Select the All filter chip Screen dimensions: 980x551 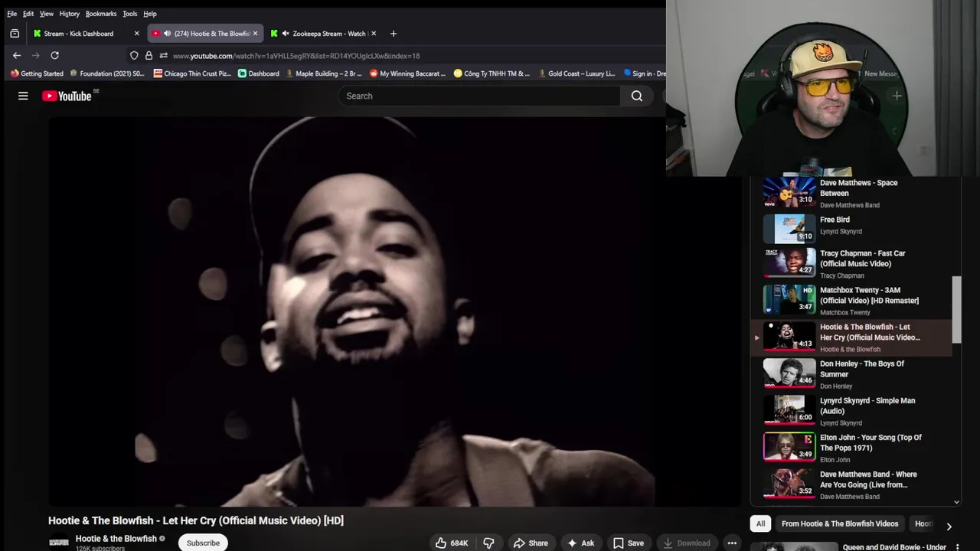point(760,523)
